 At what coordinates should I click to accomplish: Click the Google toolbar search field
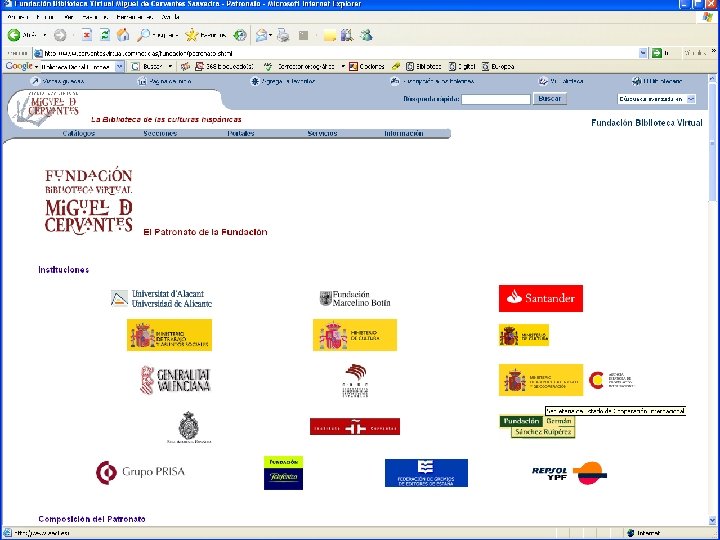[x=78, y=67]
